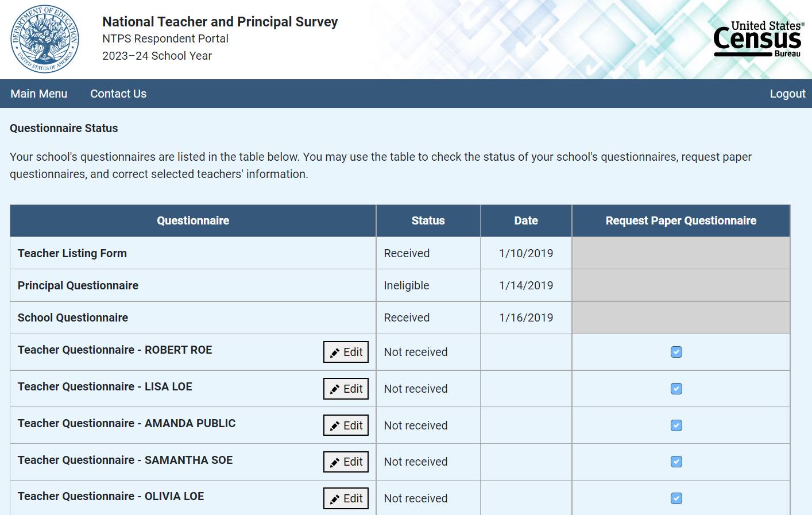Screen dimensions: 812x515
Task: Click the National Teacher and Principal Survey title
Action: tap(220, 22)
